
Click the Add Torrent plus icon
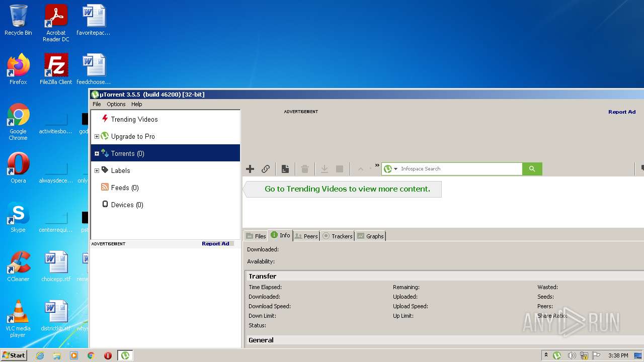[x=250, y=169]
